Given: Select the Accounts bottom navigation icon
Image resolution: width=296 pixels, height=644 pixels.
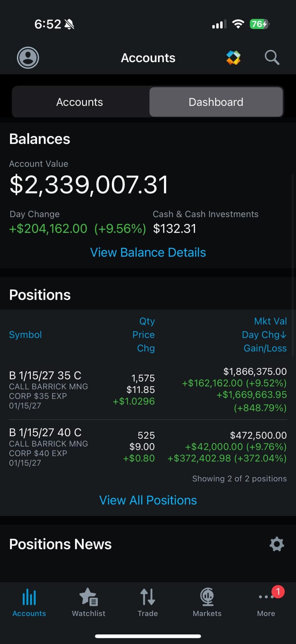Looking at the screenshot, I should pyautogui.click(x=29, y=602).
